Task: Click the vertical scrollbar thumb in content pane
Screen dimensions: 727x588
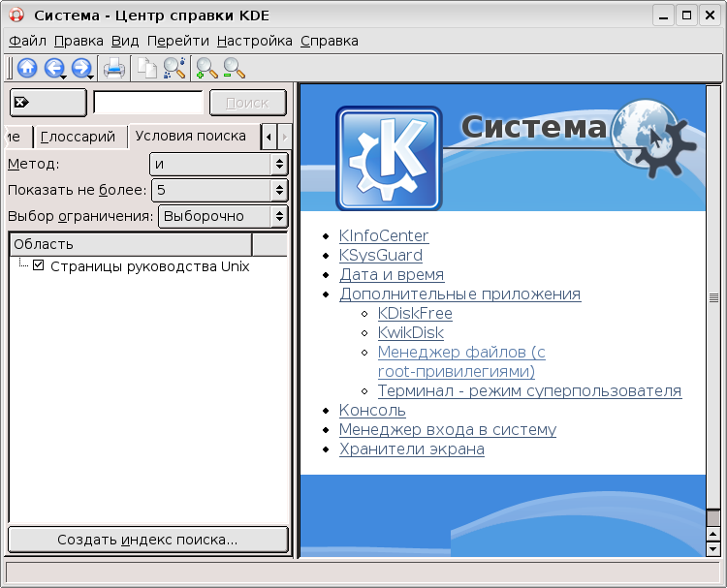Action: click(713, 297)
